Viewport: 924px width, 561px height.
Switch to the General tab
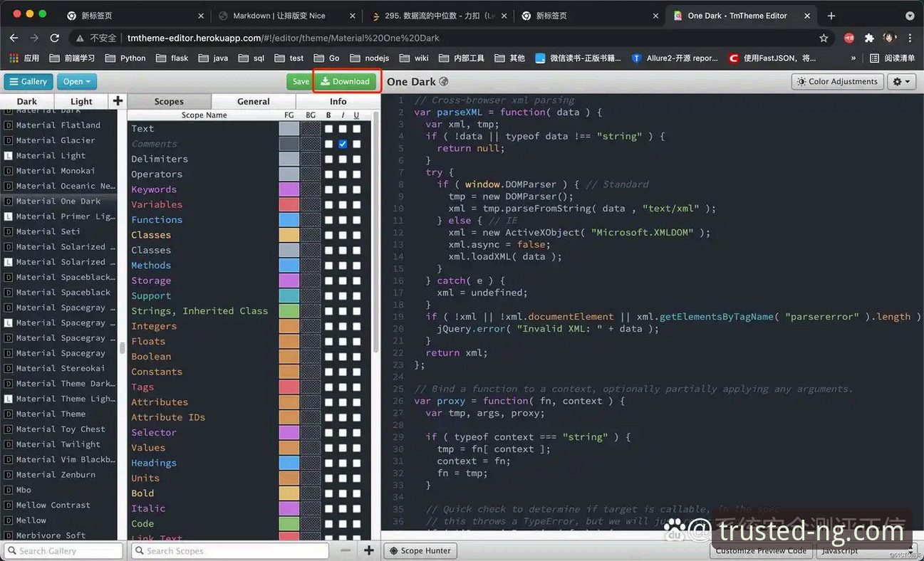pyautogui.click(x=254, y=101)
